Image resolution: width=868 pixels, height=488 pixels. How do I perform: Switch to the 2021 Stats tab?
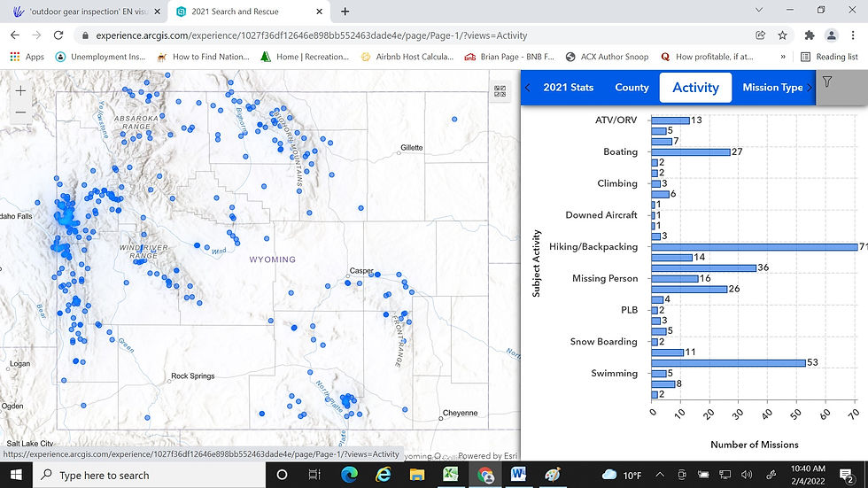(x=568, y=88)
